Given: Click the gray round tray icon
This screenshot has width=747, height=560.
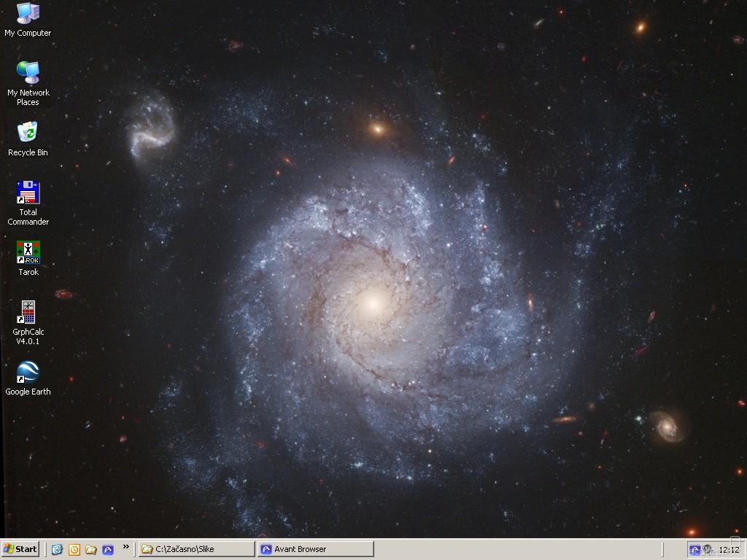Looking at the screenshot, I should point(707,550).
